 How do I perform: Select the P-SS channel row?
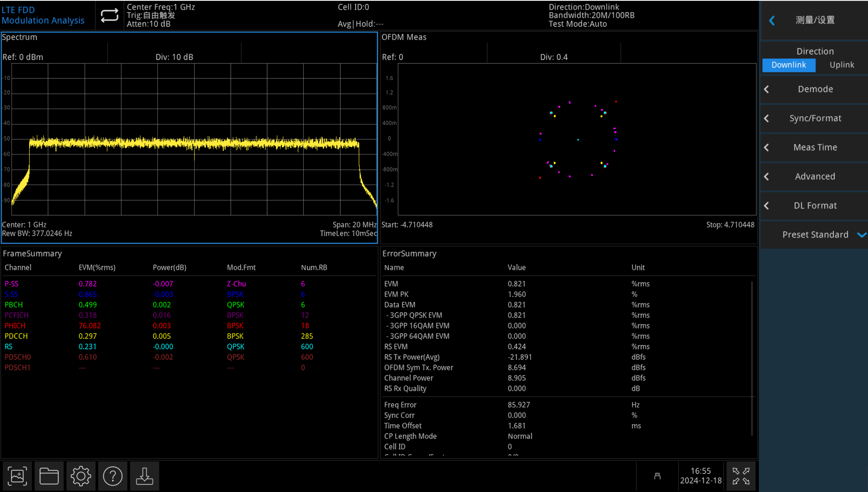[189, 284]
